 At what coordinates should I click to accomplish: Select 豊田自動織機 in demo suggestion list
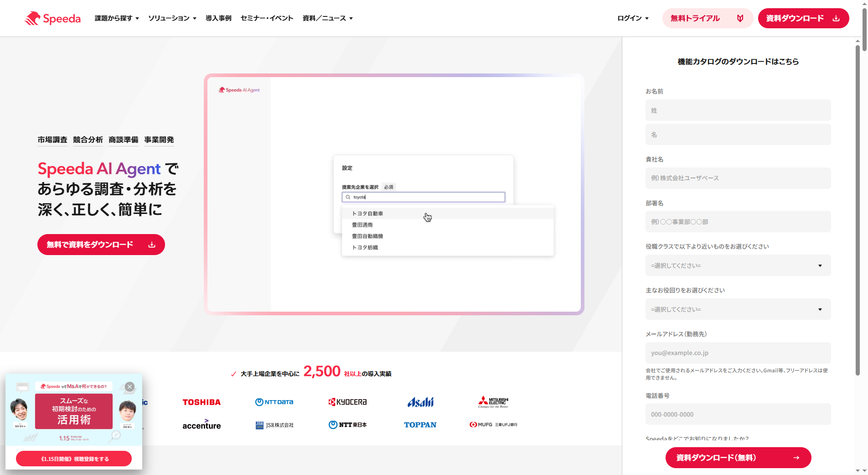coord(448,236)
